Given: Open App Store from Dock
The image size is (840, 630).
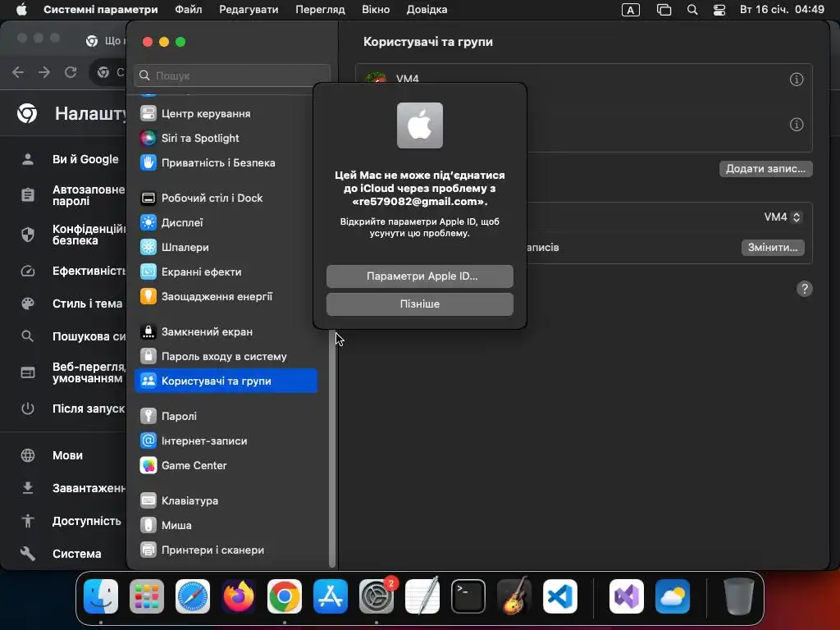Looking at the screenshot, I should 331,596.
